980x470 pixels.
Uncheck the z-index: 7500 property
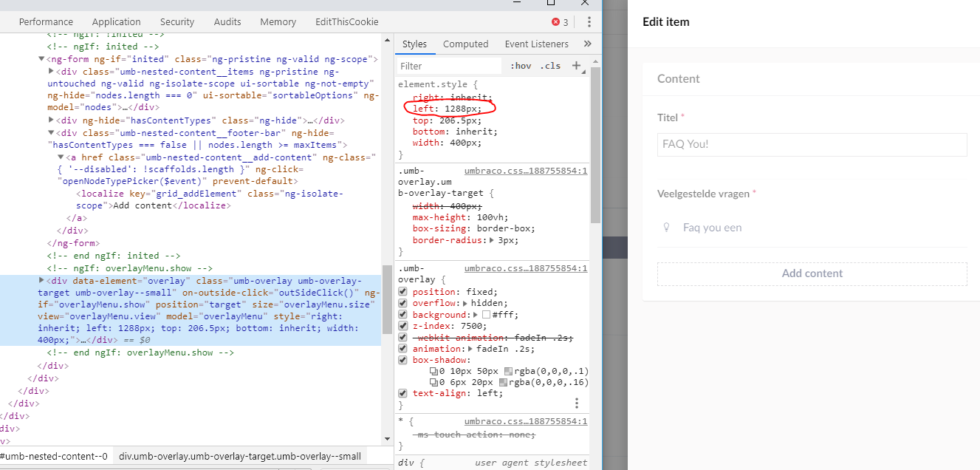(x=402, y=326)
